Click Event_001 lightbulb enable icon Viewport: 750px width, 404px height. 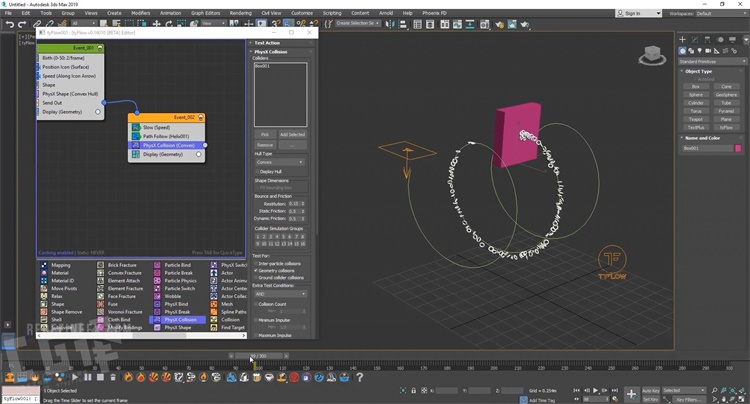click(x=100, y=48)
